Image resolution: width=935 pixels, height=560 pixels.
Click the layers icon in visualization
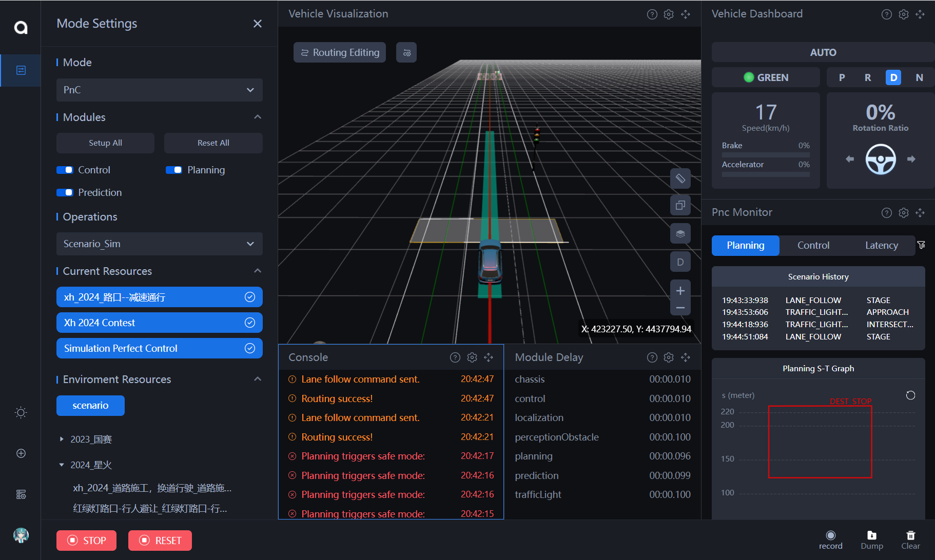pos(680,234)
